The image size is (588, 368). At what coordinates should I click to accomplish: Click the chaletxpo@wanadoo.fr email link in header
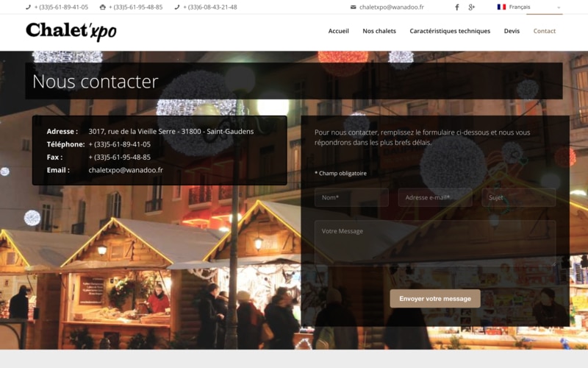pyautogui.click(x=392, y=7)
